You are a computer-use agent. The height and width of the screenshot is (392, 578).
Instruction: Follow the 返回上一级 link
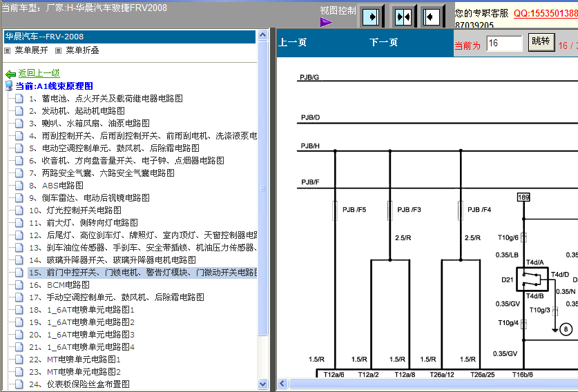pos(39,73)
